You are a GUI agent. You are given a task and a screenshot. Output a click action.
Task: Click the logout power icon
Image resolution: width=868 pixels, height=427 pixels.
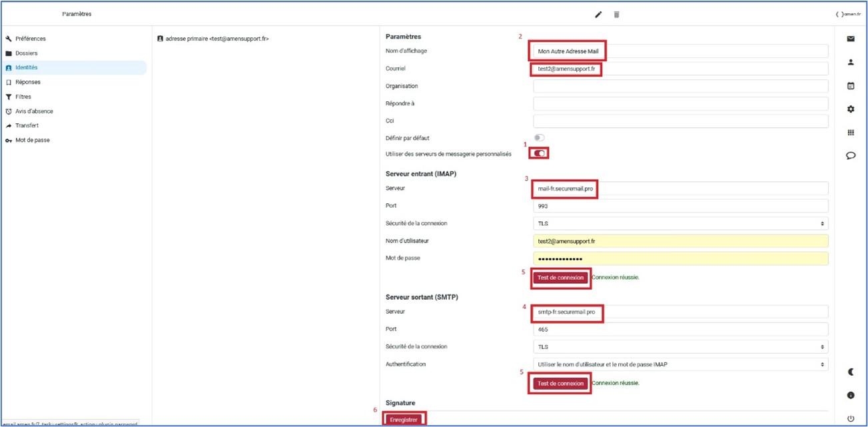tap(851, 418)
